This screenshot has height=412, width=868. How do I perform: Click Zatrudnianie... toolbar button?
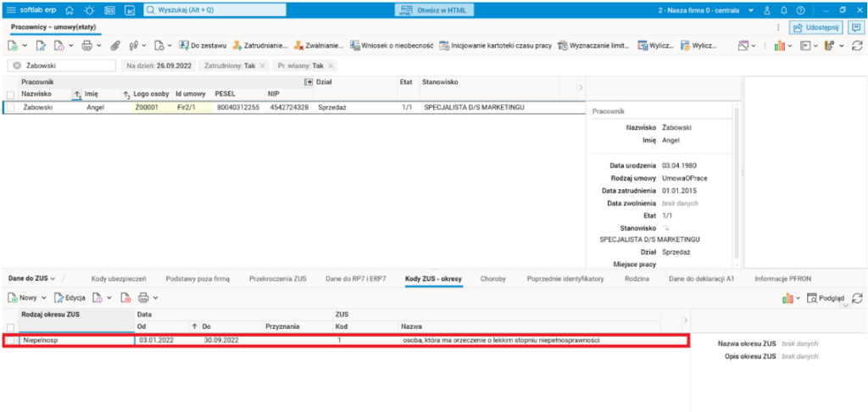(x=261, y=46)
